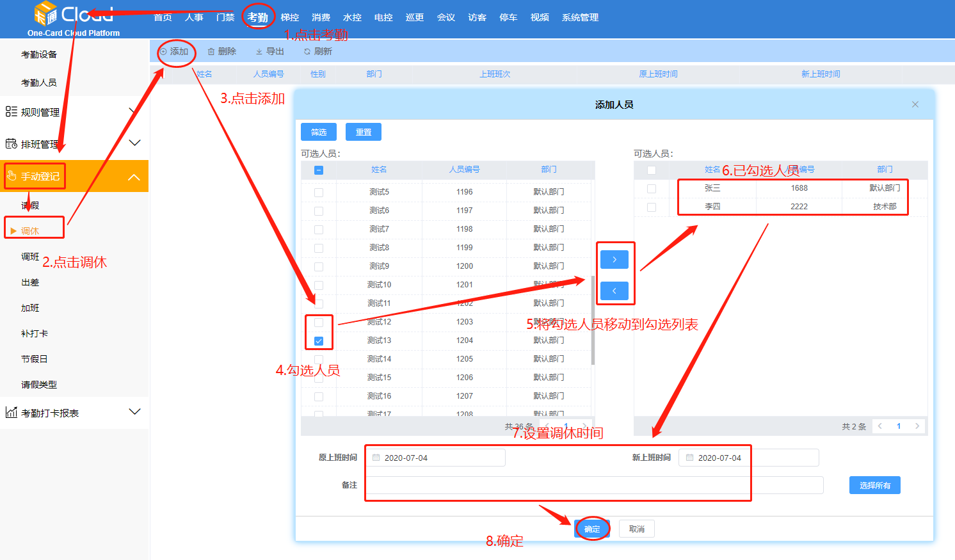Toggle the select-all checkbox in 可选人员 header

pyautogui.click(x=318, y=170)
